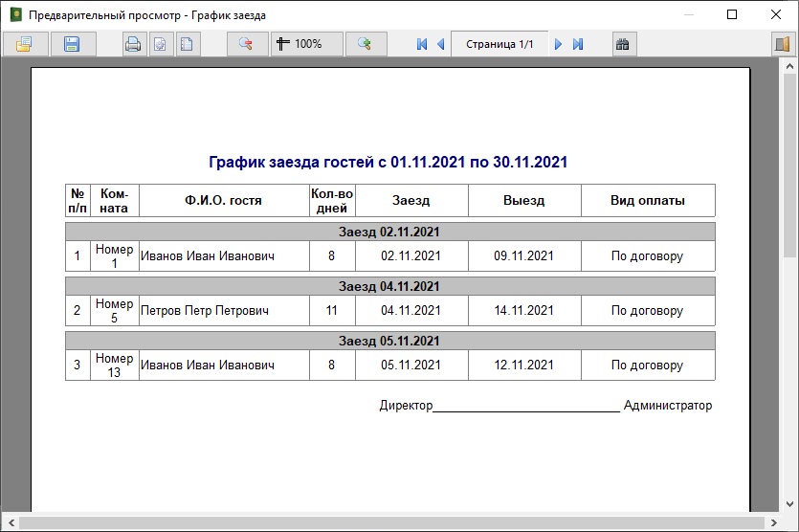The width and height of the screenshot is (799, 532).
Task: Jump to the last page
Action: (x=578, y=44)
